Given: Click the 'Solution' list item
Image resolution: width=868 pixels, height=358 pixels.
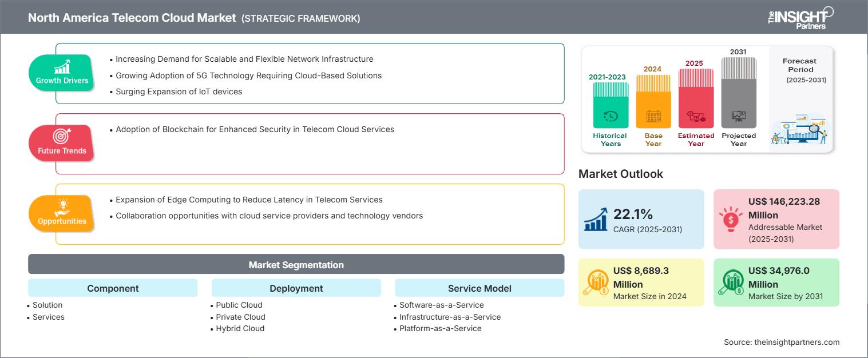Looking at the screenshot, I should pos(47,305).
